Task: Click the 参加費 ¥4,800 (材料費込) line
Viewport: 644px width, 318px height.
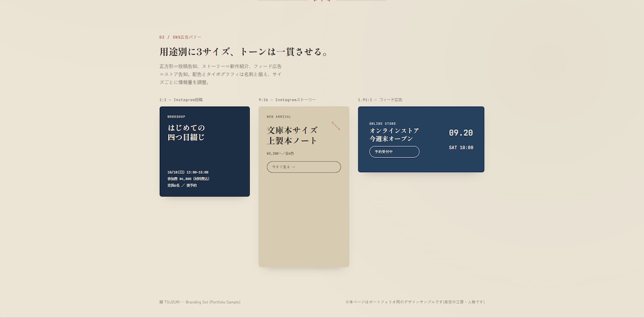Action: (x=188, y=179)
